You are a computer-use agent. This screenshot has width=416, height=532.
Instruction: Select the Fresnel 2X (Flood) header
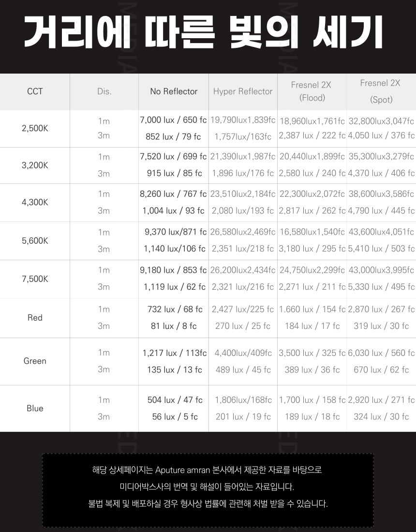312,91
